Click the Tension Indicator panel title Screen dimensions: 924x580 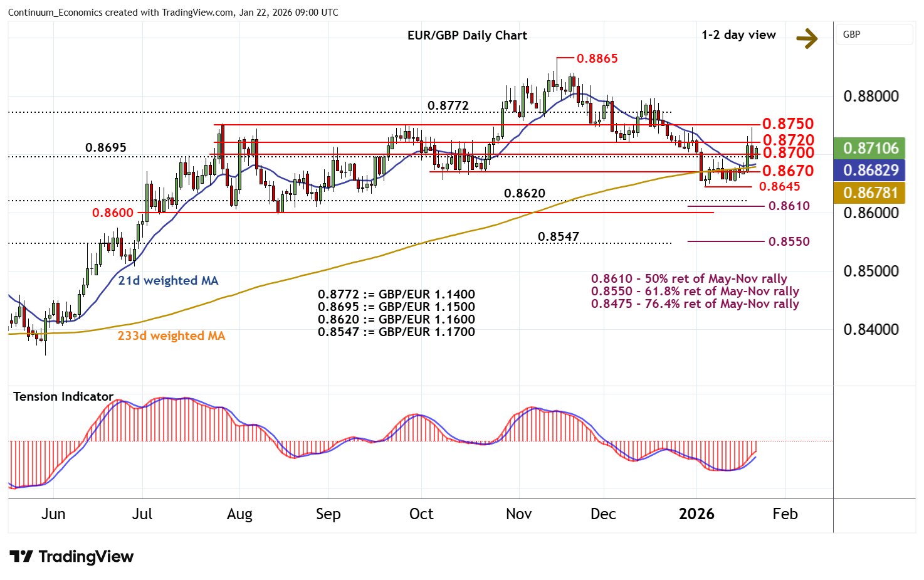(63, 396)
